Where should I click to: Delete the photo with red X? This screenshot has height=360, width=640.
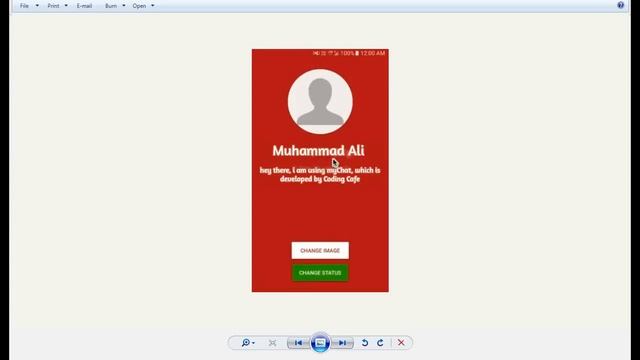click(x=401, y=343)
